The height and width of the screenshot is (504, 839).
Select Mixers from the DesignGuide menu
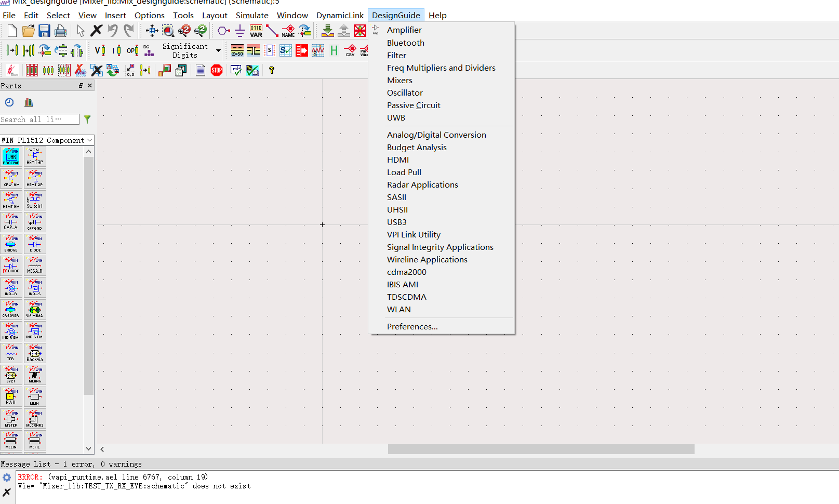point(399,80)
